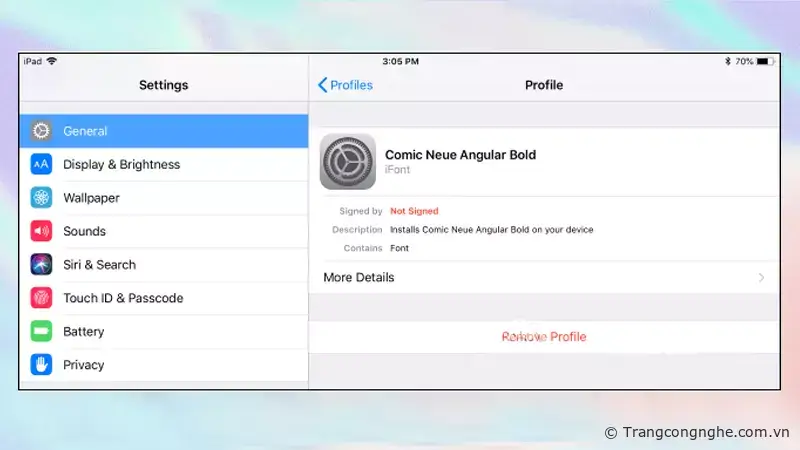Tap the Touch ID fingerprint icon
The width and height of the screenshot is (800, 450).
coord(41,298)
